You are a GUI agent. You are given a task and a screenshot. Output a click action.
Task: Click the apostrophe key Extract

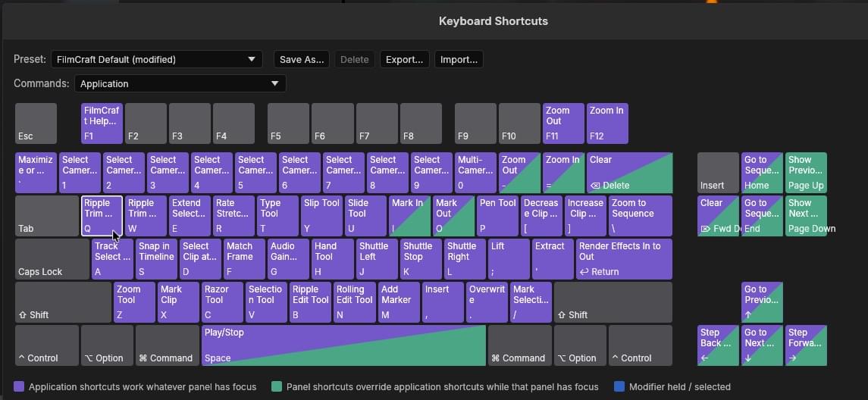click(x=553, y=259)
